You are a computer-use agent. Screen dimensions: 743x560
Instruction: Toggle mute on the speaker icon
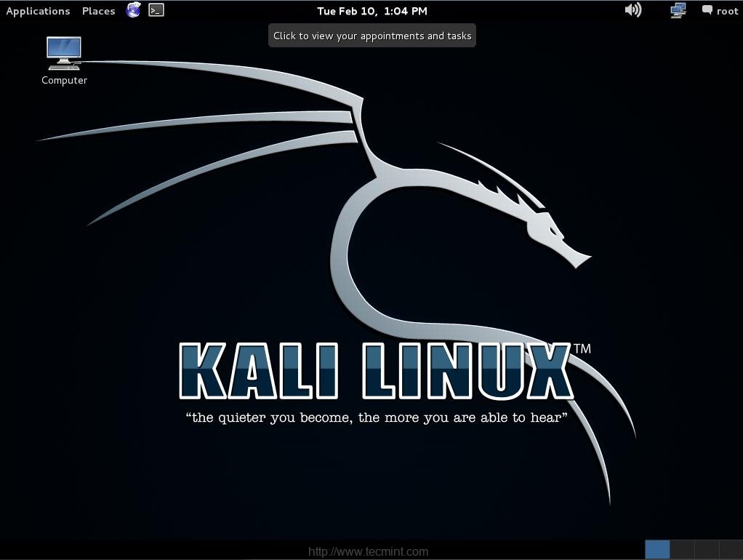pyautogui.click(x=632, y=10)
